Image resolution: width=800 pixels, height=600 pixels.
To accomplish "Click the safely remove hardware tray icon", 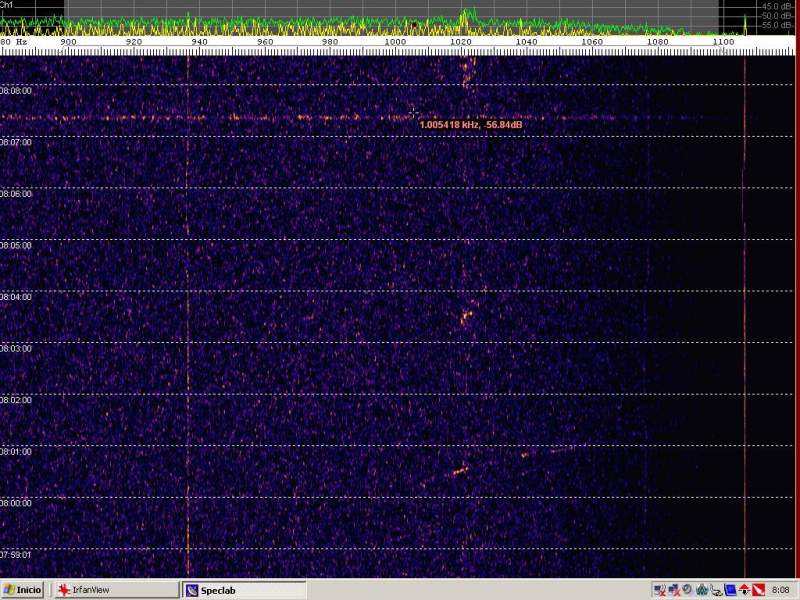I will 716,590.
